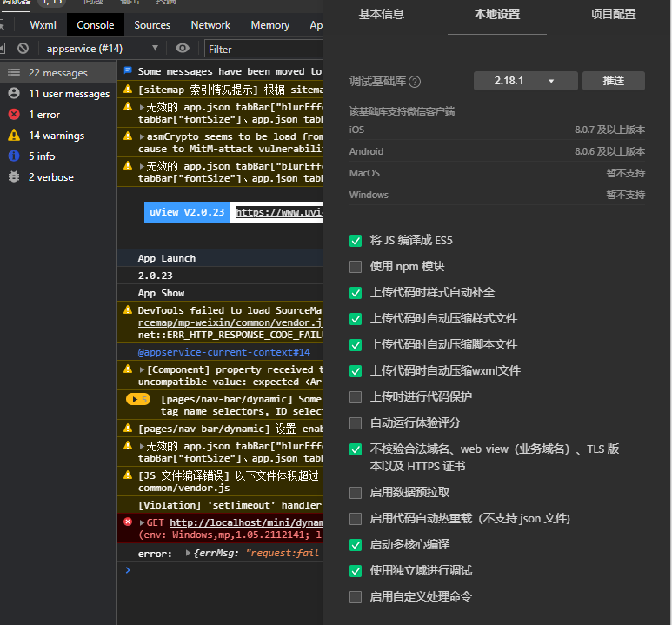Click the help icon beside 调试基础库

415,82
